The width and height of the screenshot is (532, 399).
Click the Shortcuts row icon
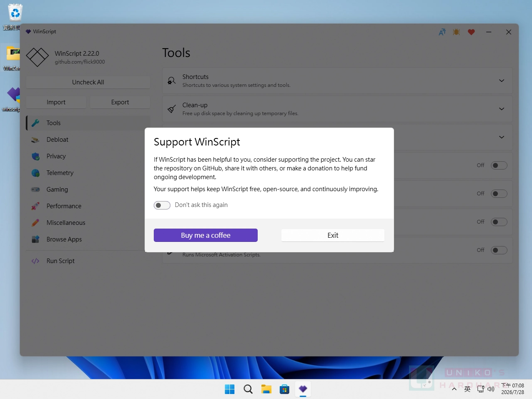tap(171, 81)
